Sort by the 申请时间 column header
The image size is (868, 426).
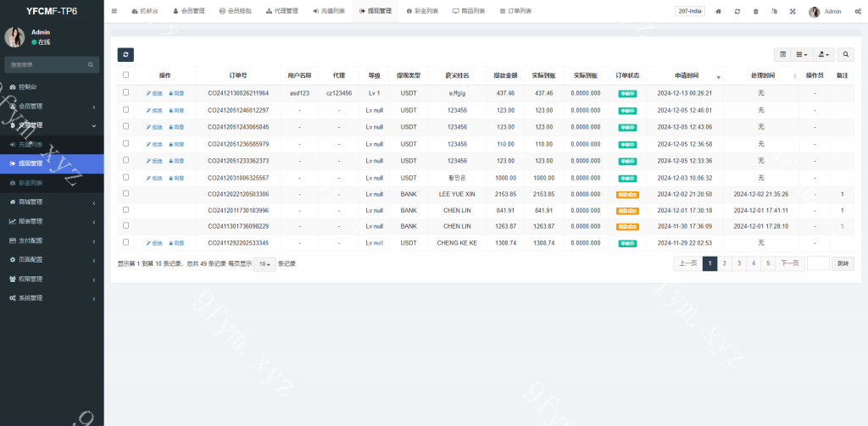[685, 75]
